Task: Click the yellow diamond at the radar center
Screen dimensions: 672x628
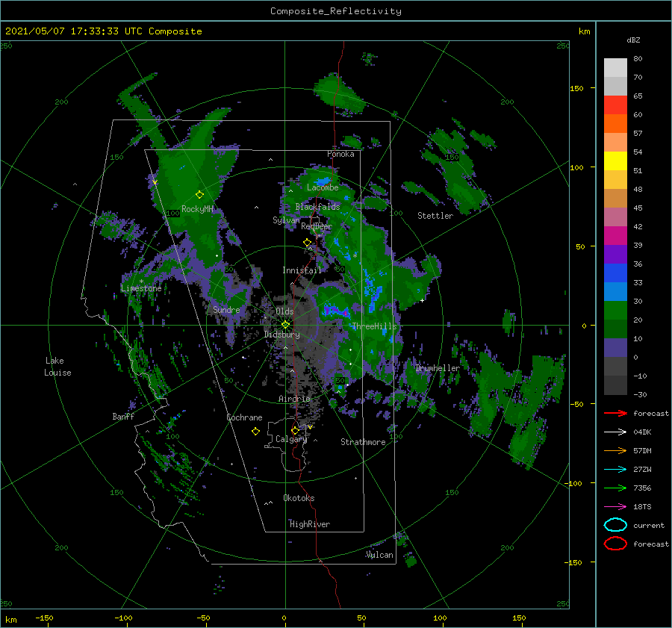Action: [x=285, y=325]
